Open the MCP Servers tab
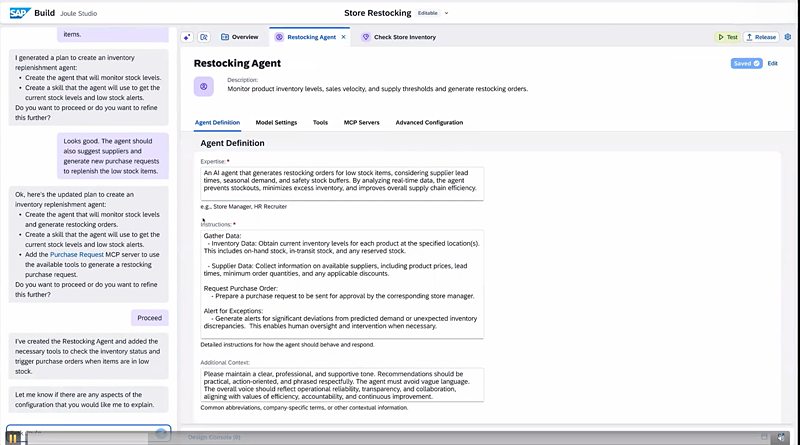800x445 pixels. [361, 122]
